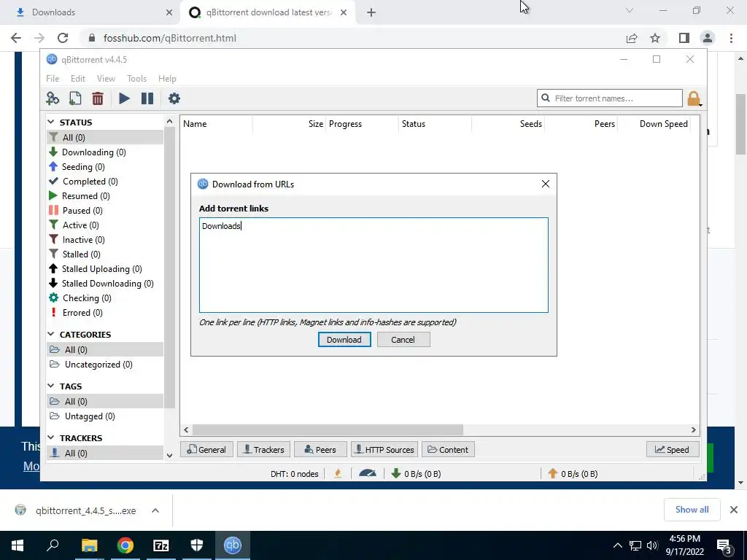The width and height of the screenshot is (747, 560).
Task: Click the Add Torrent File toolbar icon
Action: 75,98
